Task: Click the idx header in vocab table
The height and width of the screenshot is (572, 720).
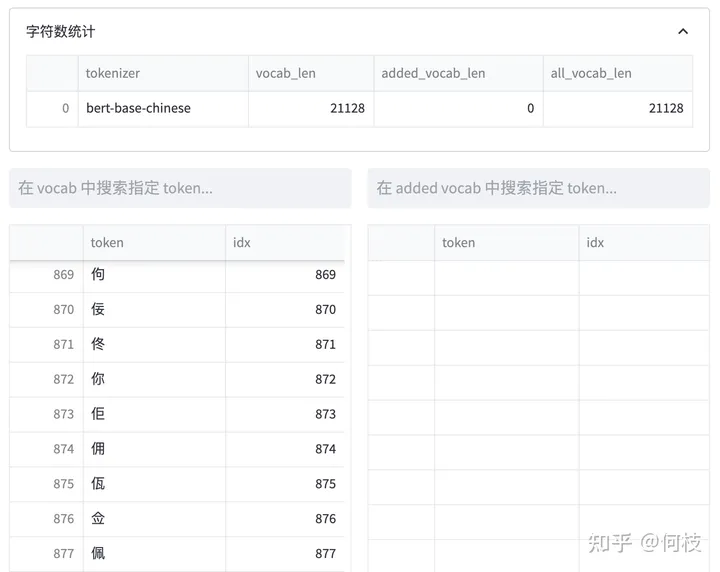Action: [285, 242]
